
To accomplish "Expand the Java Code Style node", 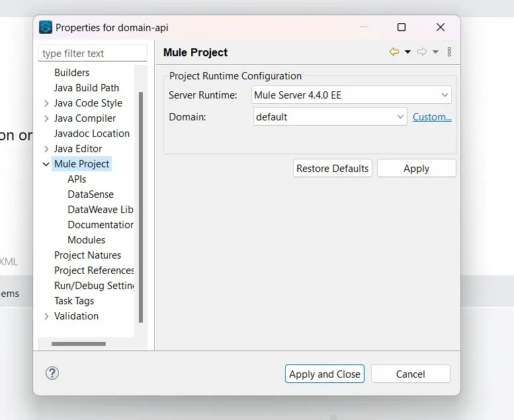I will coord(46,103).
